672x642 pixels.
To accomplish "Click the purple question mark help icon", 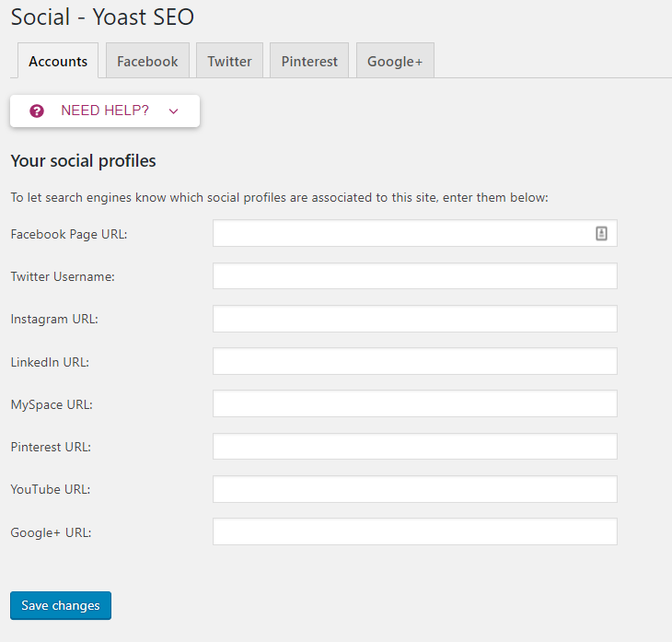I will pos(37,111).
